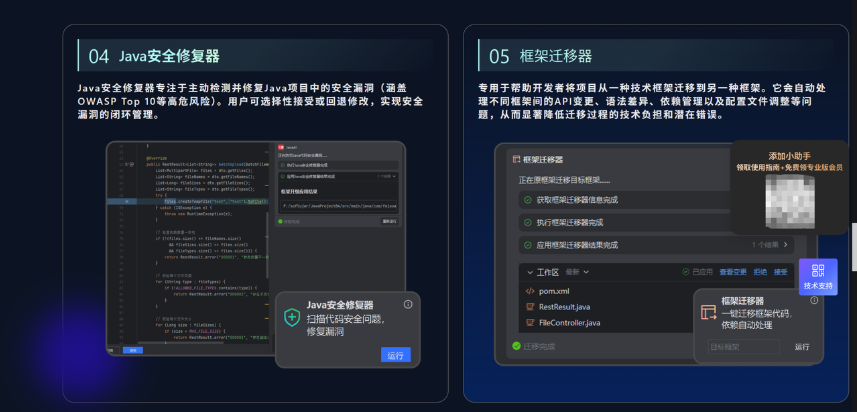Click the 接受 link

pyautogui.click(x=780, y=272)
